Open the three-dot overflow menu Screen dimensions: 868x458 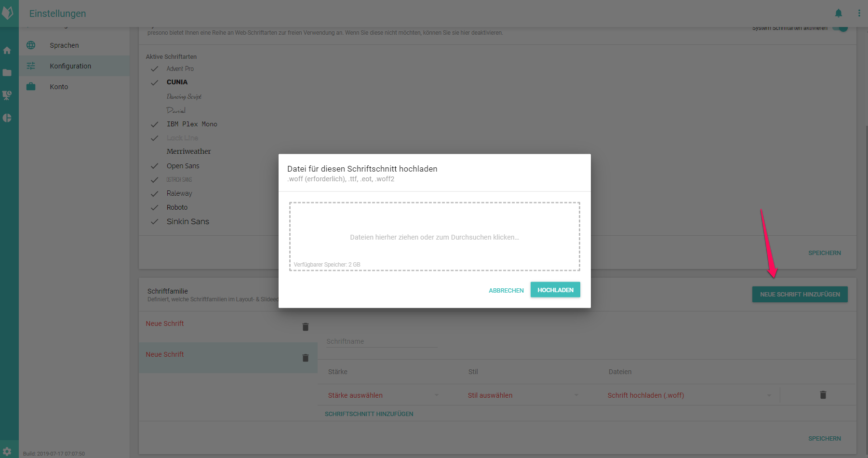859,13
